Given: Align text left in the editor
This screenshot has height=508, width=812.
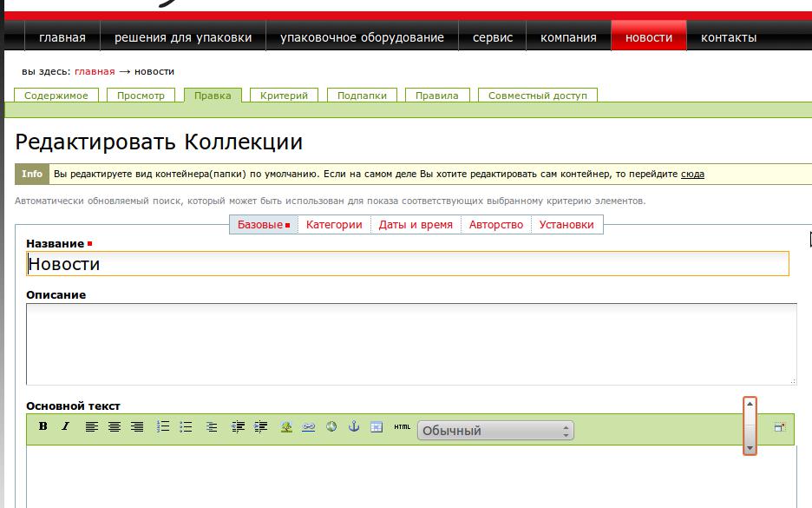Looking at the screenshot, I should point(91,426).
